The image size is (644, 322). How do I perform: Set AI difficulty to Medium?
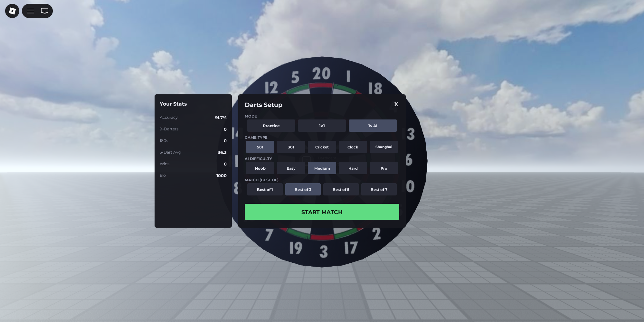tap(322, 168)
